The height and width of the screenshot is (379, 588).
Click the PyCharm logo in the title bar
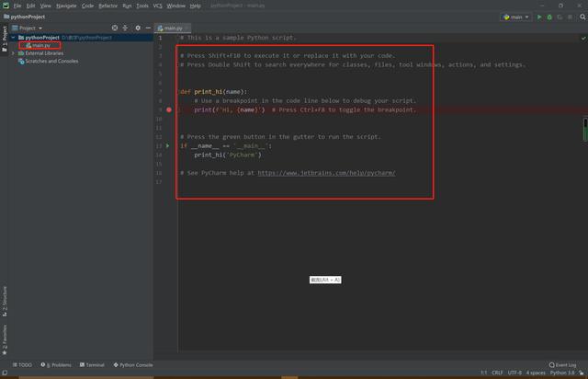(6, 6)
